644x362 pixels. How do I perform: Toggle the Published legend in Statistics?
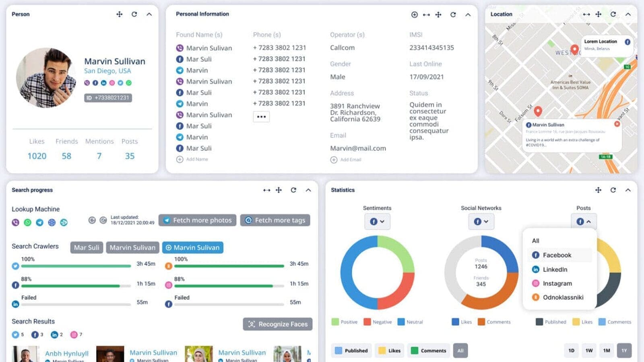tap(351, 350)
